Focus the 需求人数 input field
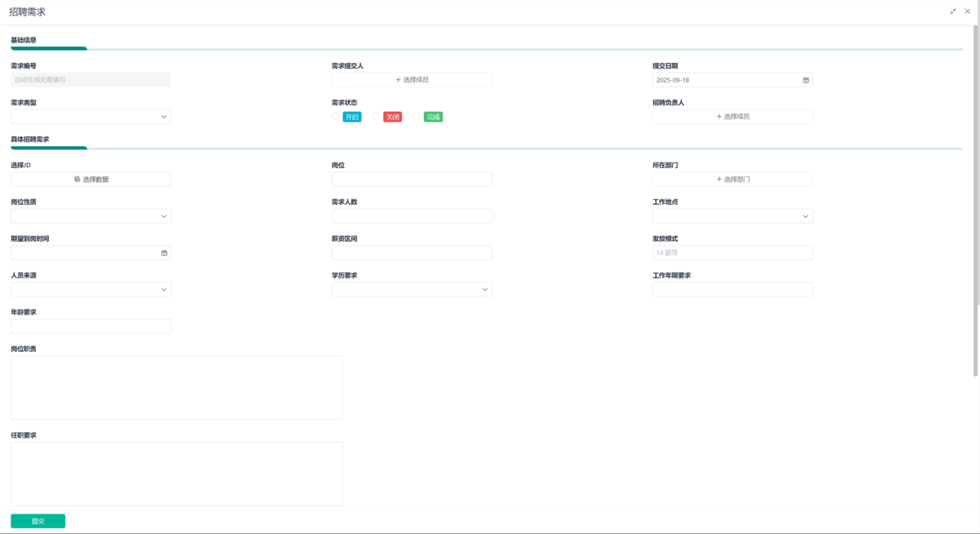Screen dimensions: 980x534 pyautogui.click(x=412, y=216)
